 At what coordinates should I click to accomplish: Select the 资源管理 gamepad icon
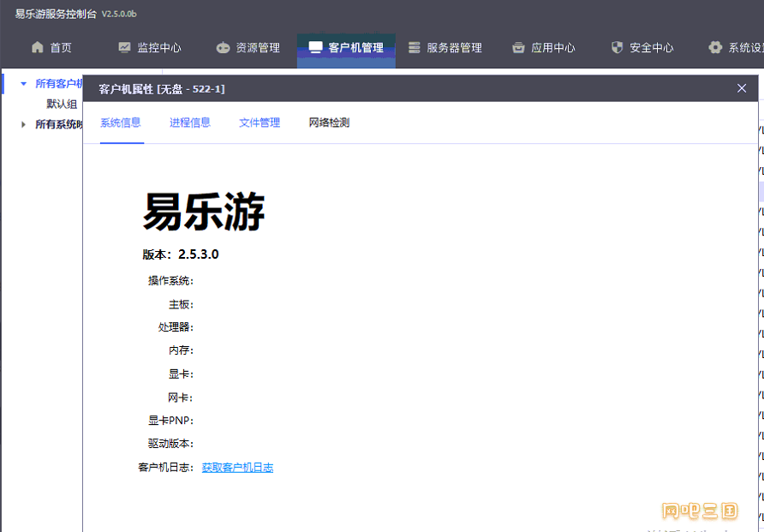click(x=223, y=48)
